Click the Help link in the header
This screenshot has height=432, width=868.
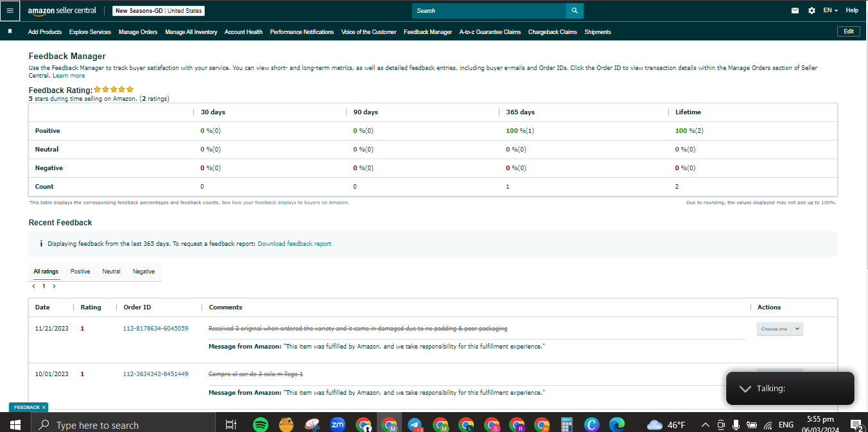(852, 10)
